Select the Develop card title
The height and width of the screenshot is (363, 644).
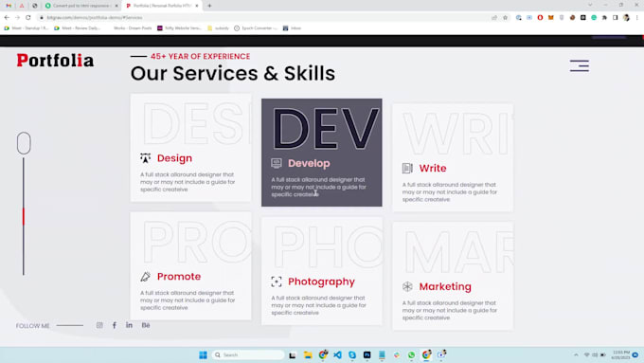click(x=309, y=163)
